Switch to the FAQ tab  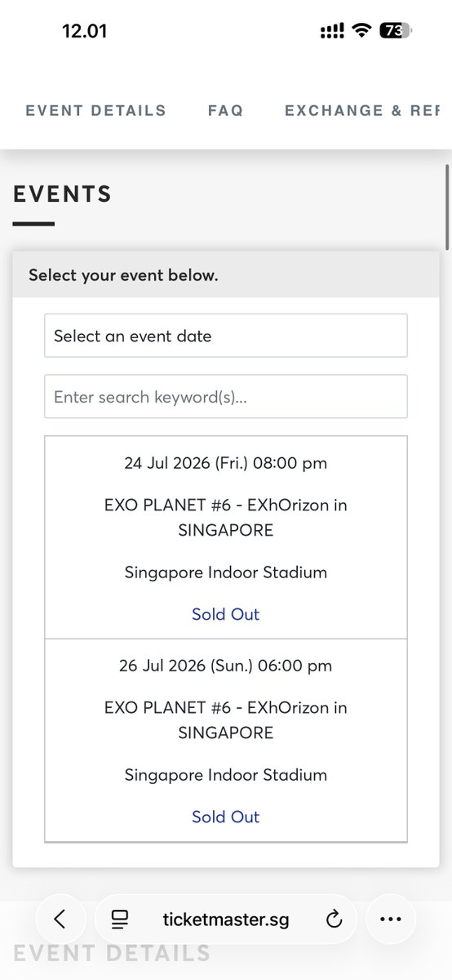(225, 110)
